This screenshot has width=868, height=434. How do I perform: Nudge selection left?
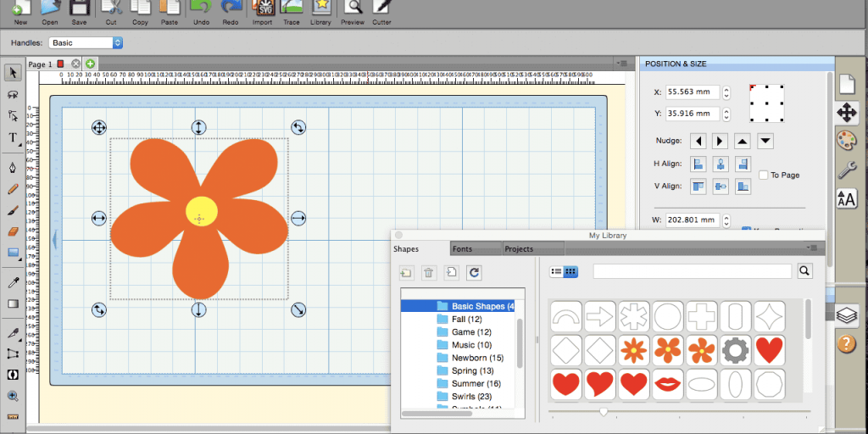click(x=698, y=142)
